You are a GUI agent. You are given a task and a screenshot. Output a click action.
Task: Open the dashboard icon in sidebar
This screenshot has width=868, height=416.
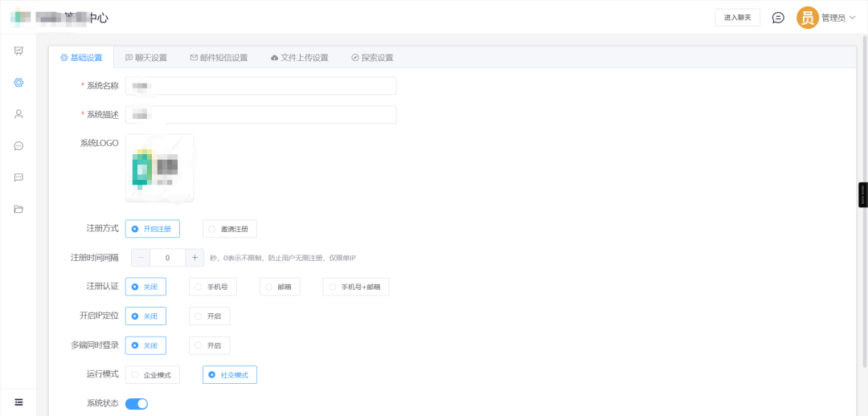click(x=18, y=51)
